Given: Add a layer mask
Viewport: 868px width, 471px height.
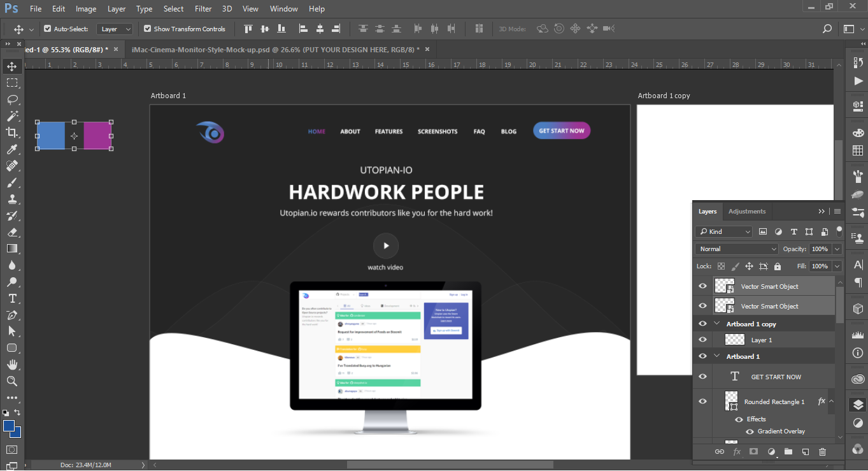Looking at the screenshot, I should [754, 452].
